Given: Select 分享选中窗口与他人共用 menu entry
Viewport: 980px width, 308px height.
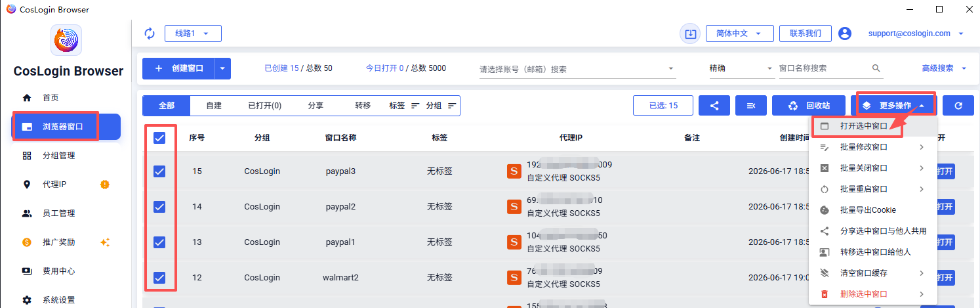Looking at the screenshot, I should coord(874,231).
